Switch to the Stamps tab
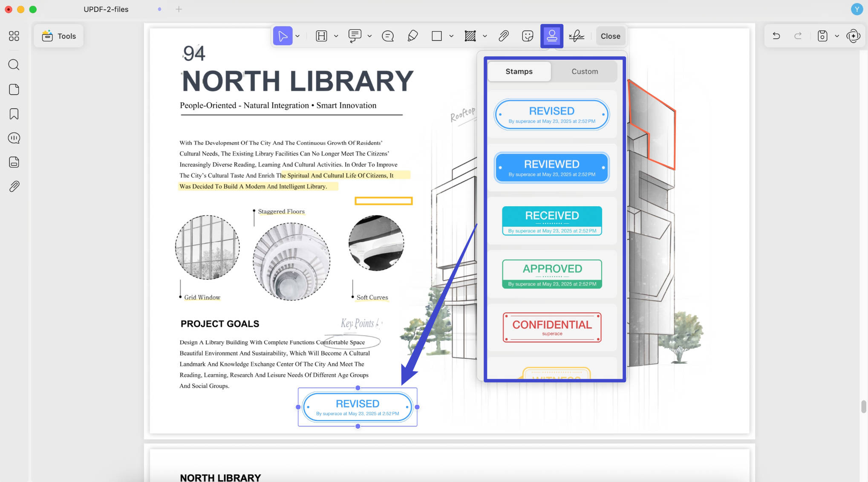The image size is (868, 482). click(519, 72)
